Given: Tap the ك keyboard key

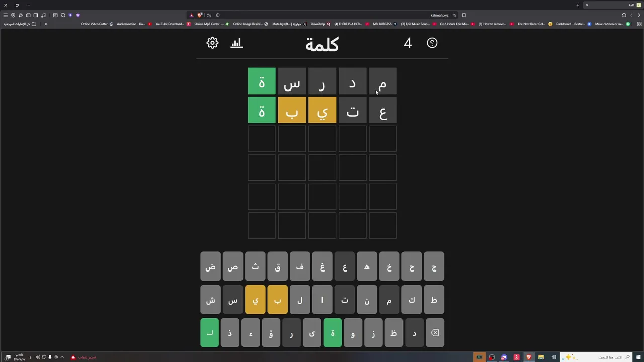Looking at the screenshot, I should 412,300.
